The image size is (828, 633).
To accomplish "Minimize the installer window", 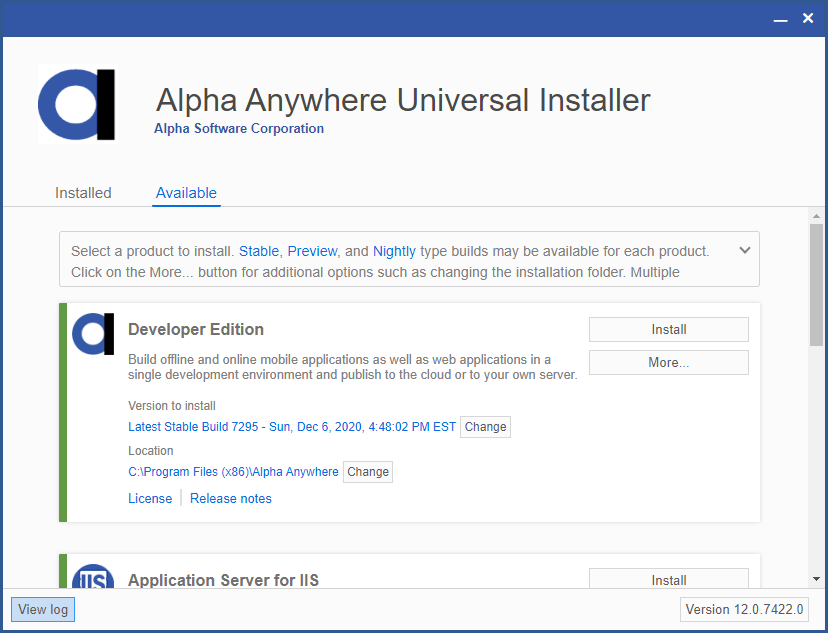I will (x=780, y=19).
